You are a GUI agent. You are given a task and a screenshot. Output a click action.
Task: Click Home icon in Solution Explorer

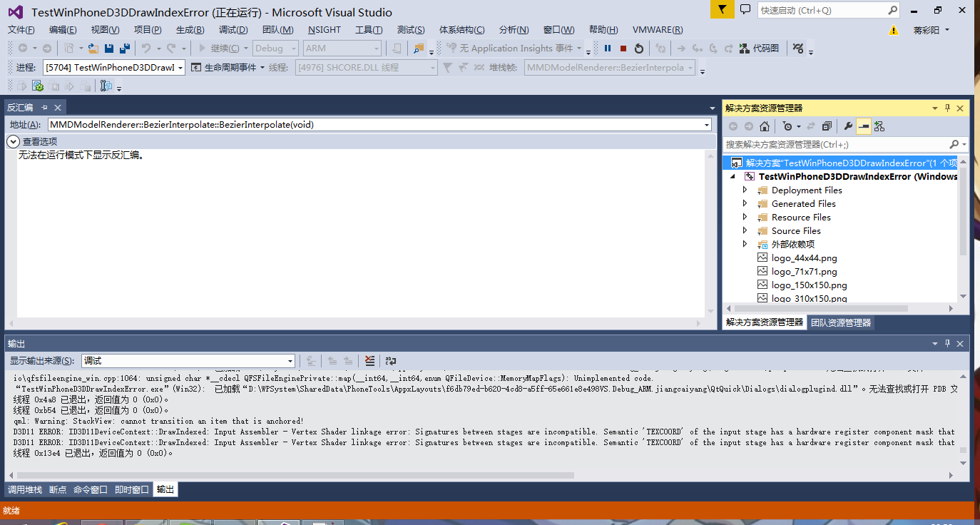click(765, 126)
